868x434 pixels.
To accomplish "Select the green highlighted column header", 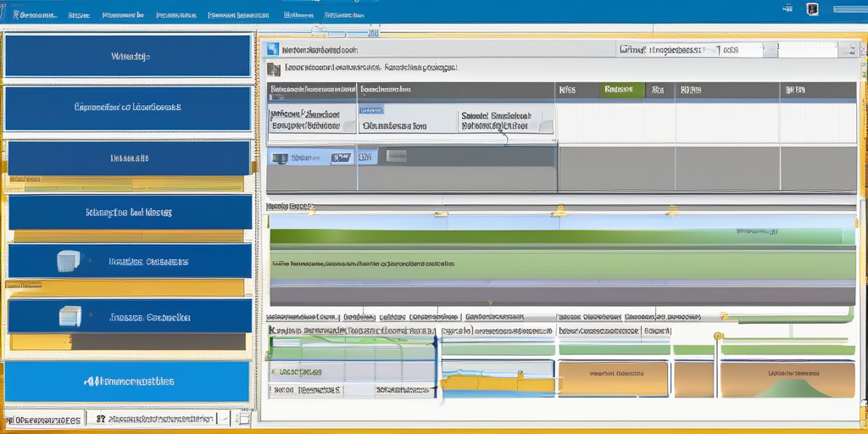I will (x=621, y=90).
